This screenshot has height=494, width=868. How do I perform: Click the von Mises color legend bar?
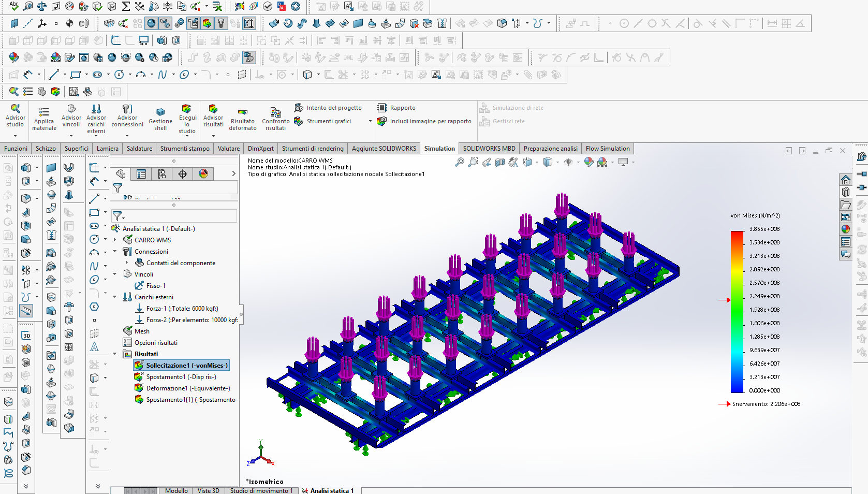pos(737,311)
